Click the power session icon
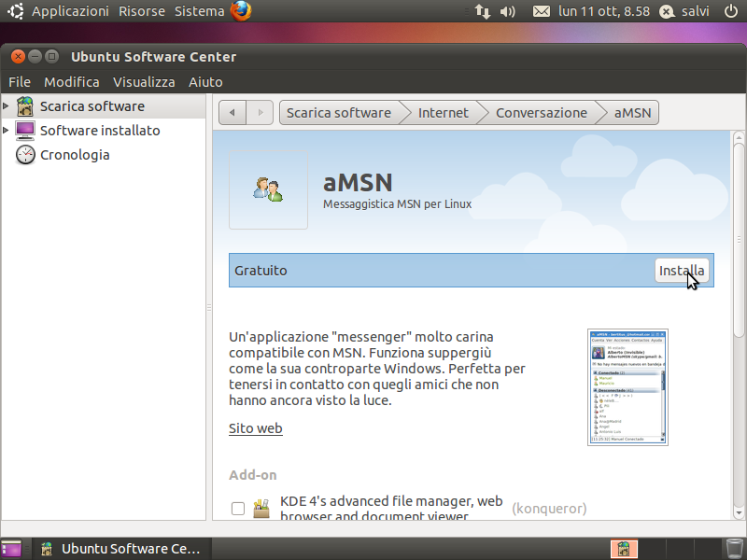747x560 pixels. tap(731, 11)
